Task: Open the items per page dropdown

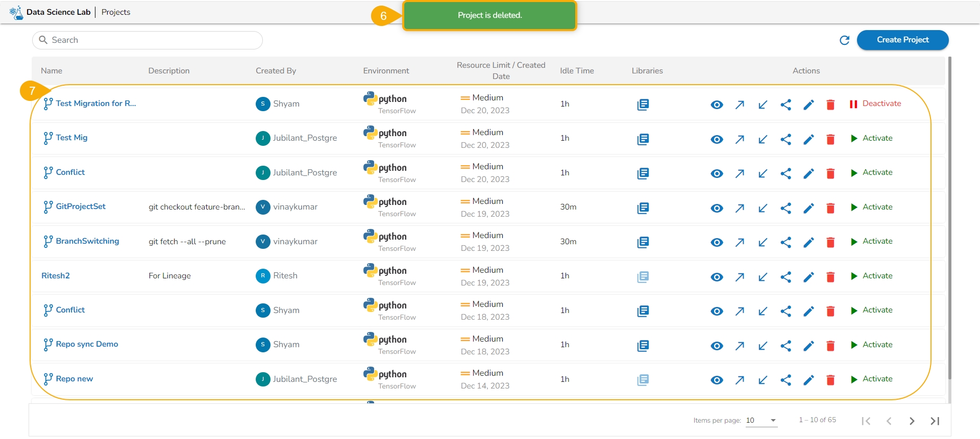Action: [x=761, y=421]
